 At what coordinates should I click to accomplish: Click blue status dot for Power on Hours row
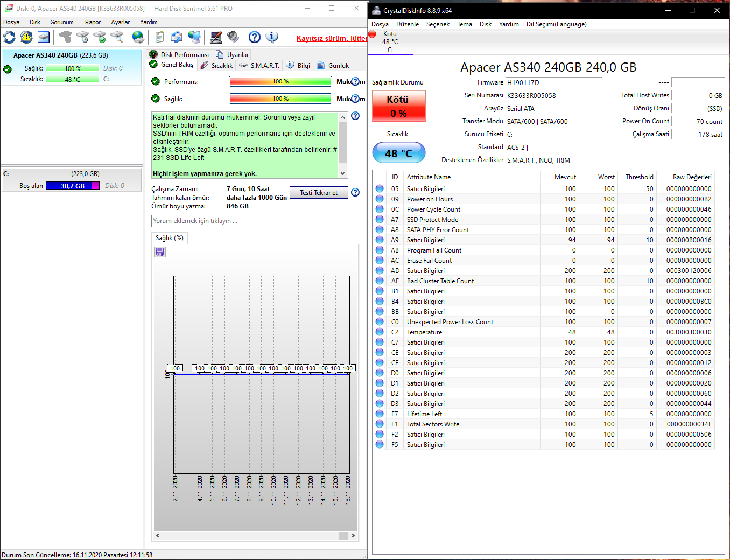pyautogui.click(x=380, y=199)
